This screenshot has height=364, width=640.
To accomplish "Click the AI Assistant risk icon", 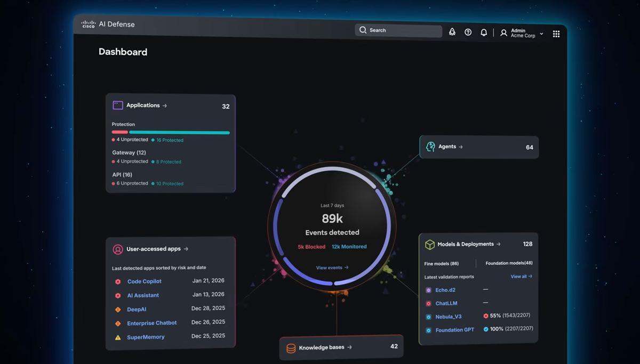I will pyautogui.click(x=118, y=295).
